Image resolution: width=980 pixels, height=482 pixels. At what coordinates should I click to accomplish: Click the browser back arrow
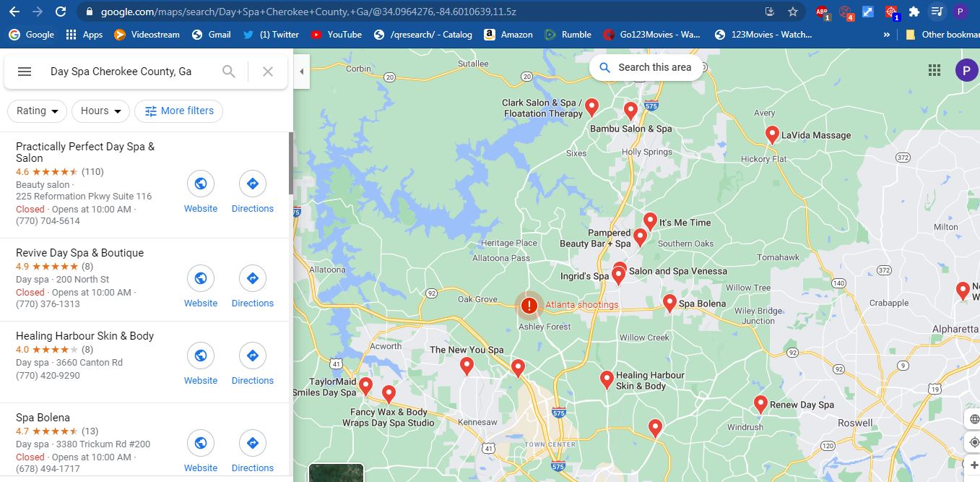tap(14, 12)
